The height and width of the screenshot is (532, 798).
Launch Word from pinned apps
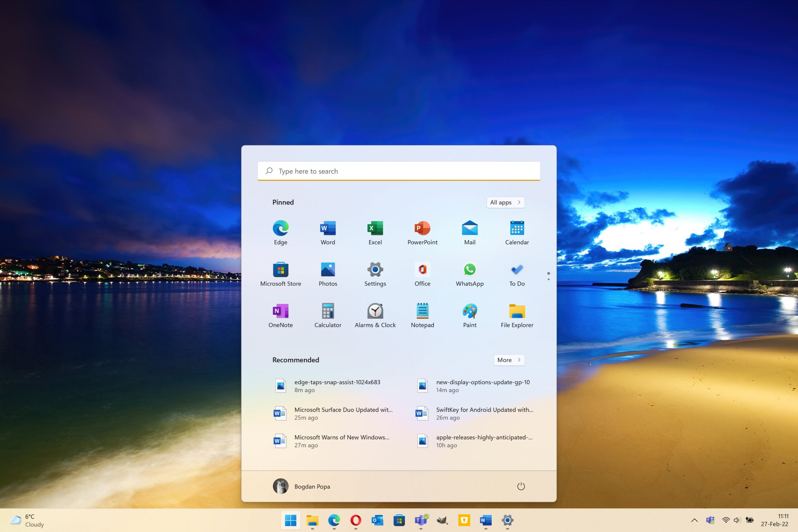tap(328, 233)
